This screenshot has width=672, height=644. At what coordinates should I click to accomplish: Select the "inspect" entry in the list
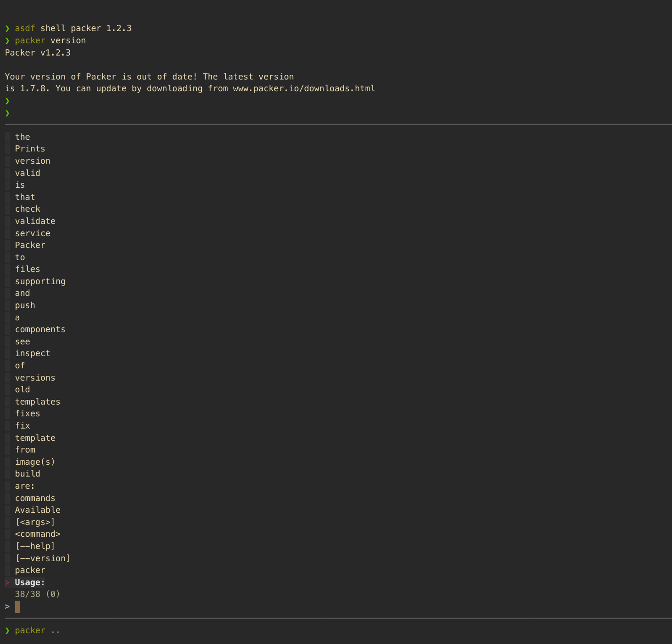32,353
